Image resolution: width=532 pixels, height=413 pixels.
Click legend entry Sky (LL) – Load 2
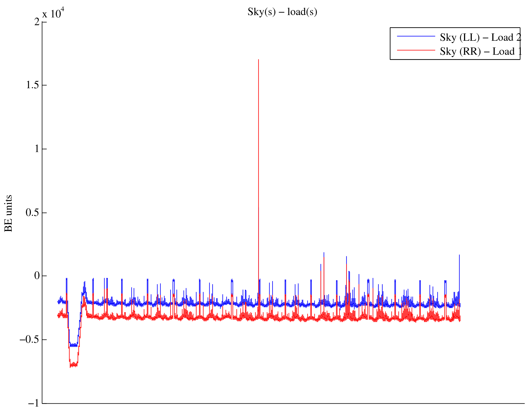[x=480, y=38]
